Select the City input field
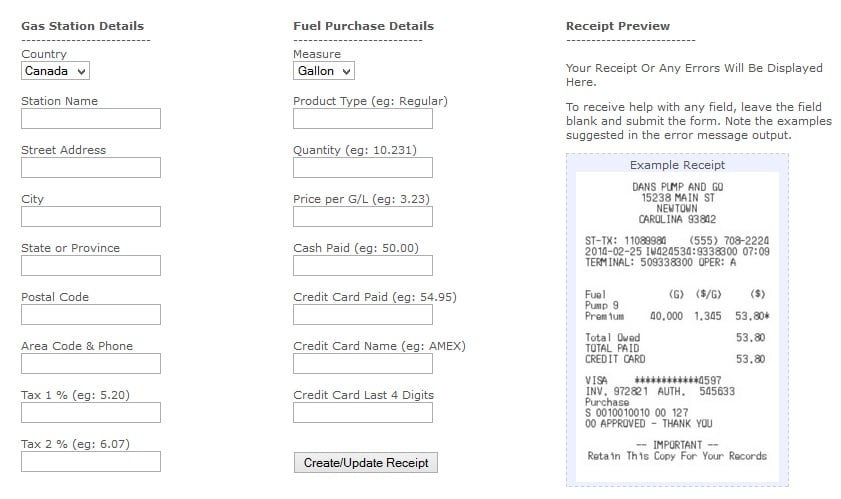Image resolution: width=841 pixels, height=499 pixels. 91,217
